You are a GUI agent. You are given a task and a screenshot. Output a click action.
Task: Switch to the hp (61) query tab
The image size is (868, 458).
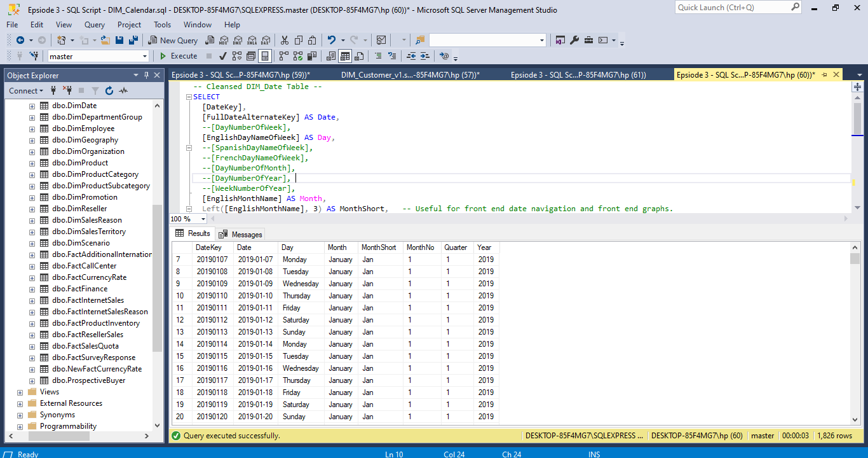(x=578, y=75)
